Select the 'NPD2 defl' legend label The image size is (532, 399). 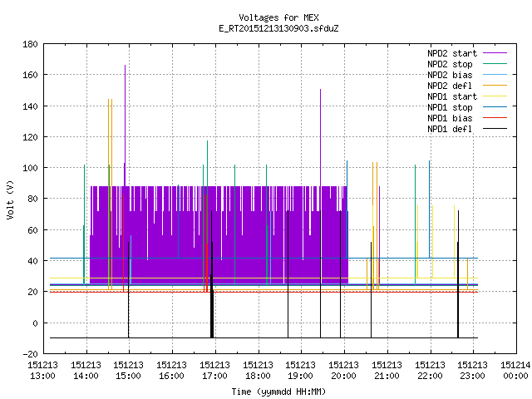[450, 86]
